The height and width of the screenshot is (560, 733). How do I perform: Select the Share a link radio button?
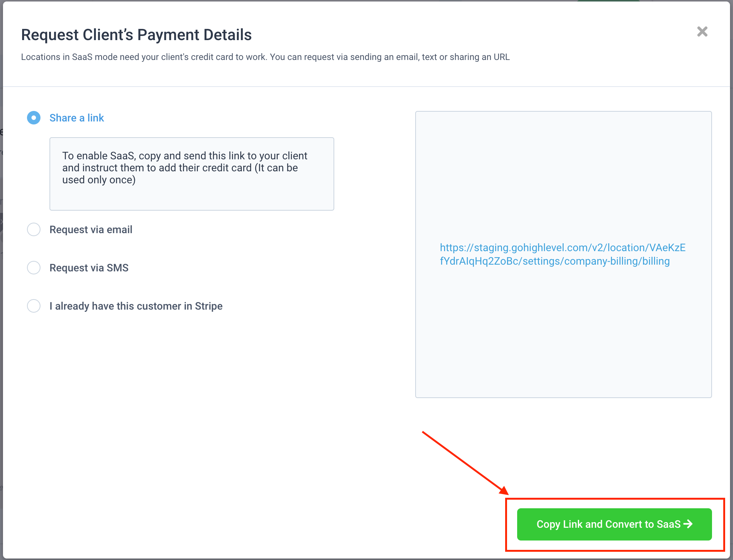pyautogui.click(x=34, y=118)
